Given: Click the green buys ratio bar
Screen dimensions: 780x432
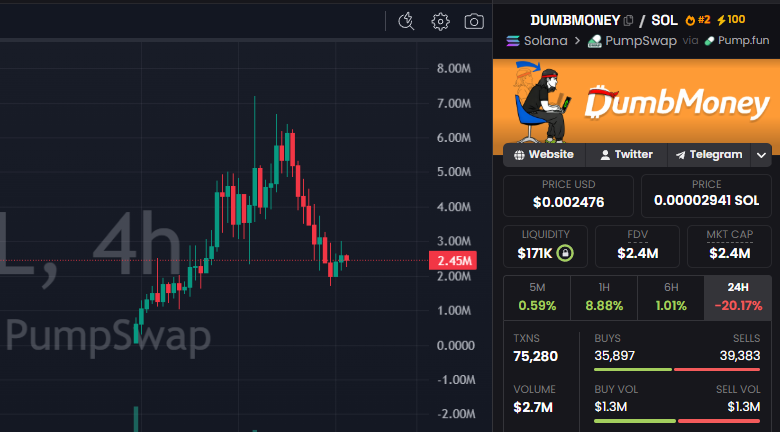Looking at the screenshot, I should pyautogui.click(x=633, y=369).
